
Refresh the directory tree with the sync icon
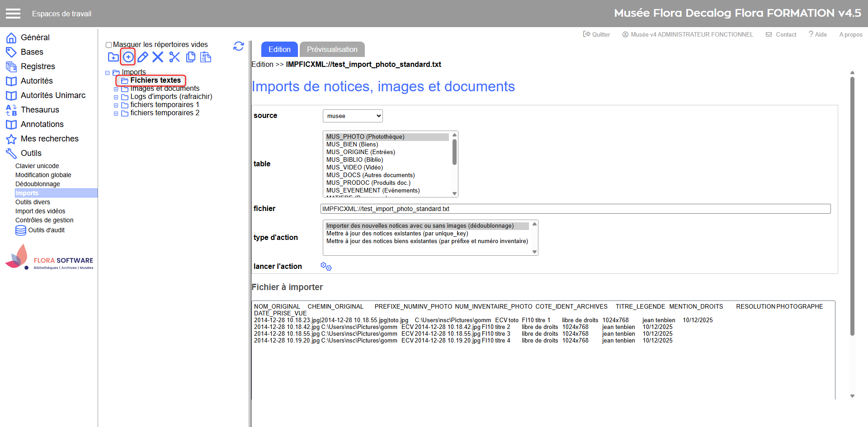[x=239, y=46]
